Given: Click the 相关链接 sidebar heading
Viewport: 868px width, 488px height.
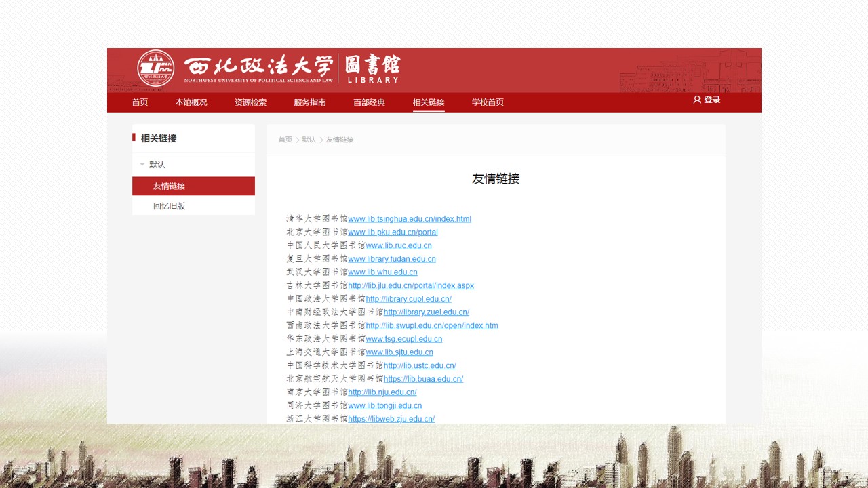Looking at the screenshot, I should [159, 138].
